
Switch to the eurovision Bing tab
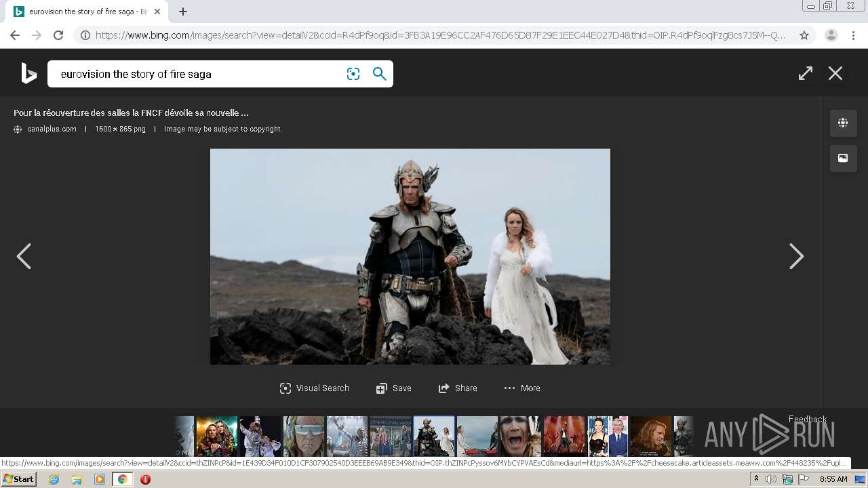tap(87, 12)
